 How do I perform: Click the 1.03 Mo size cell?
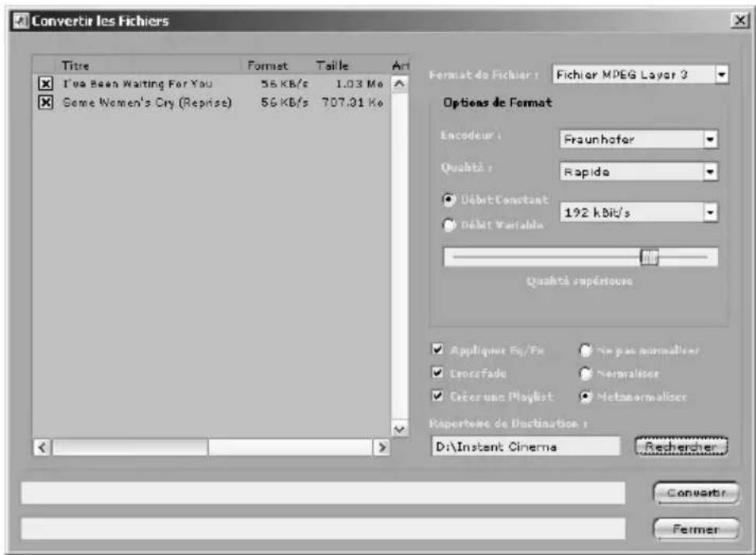coord(359,83)
